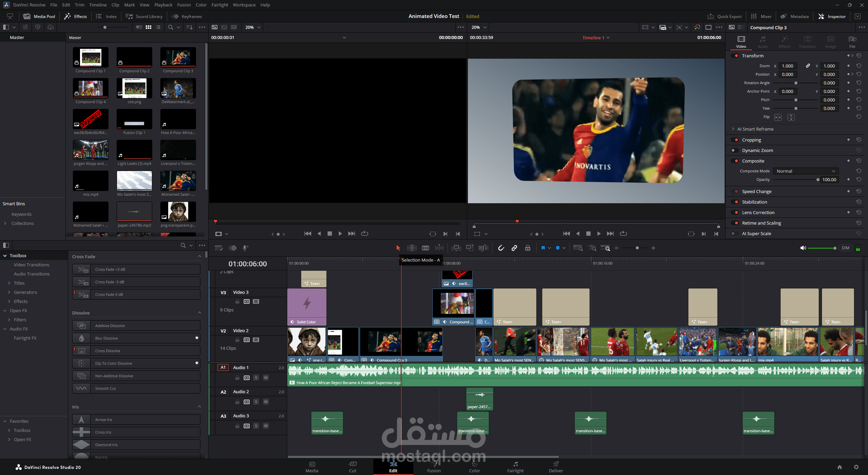Open the media pool search icon
Image resolution: width=868 pixels, height=475 pixels.
pyautogui.click(x=171, y=27)
